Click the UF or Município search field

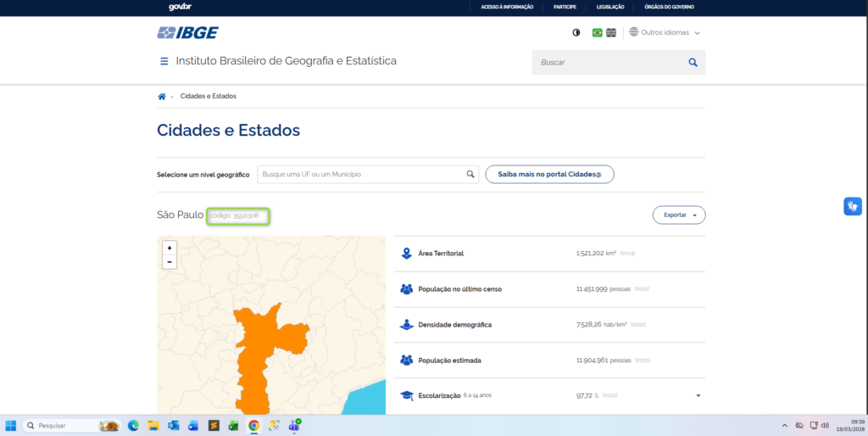[361, 174]
